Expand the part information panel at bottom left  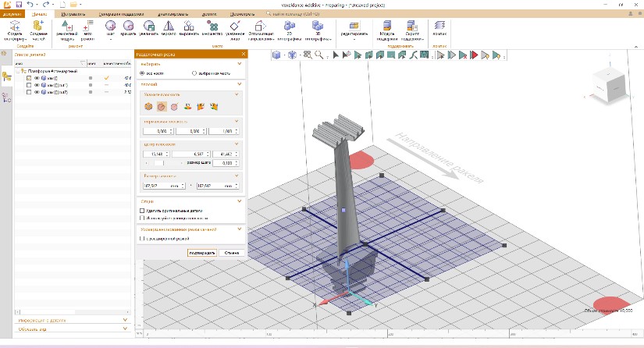[x=125, y=319]
